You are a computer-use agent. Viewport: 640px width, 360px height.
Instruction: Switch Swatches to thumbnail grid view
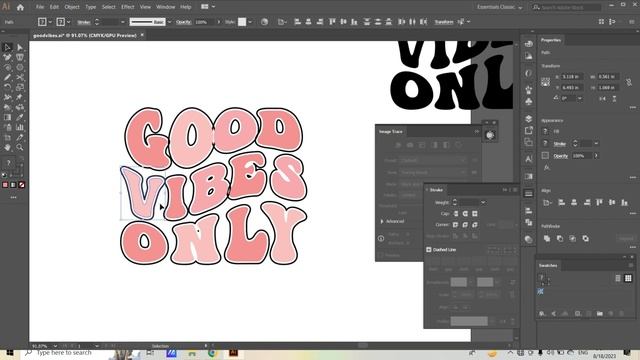628,278
